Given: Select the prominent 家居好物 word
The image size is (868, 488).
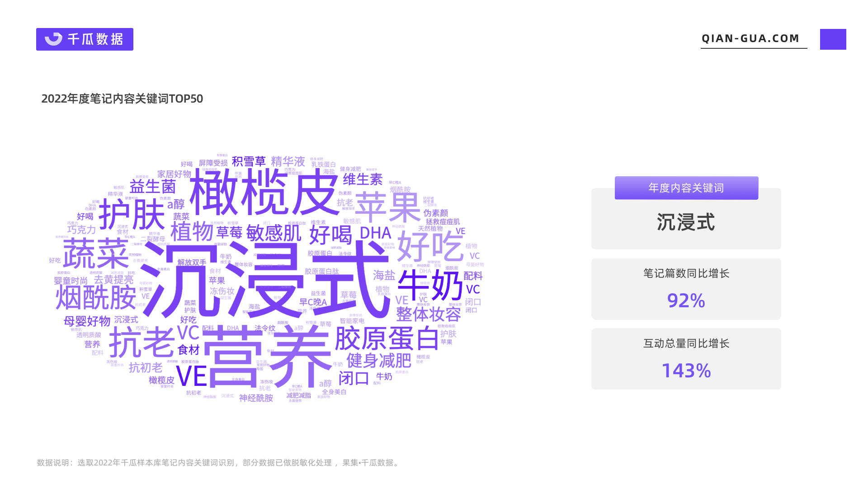Looking at the screenshot, I should point(174,174).
